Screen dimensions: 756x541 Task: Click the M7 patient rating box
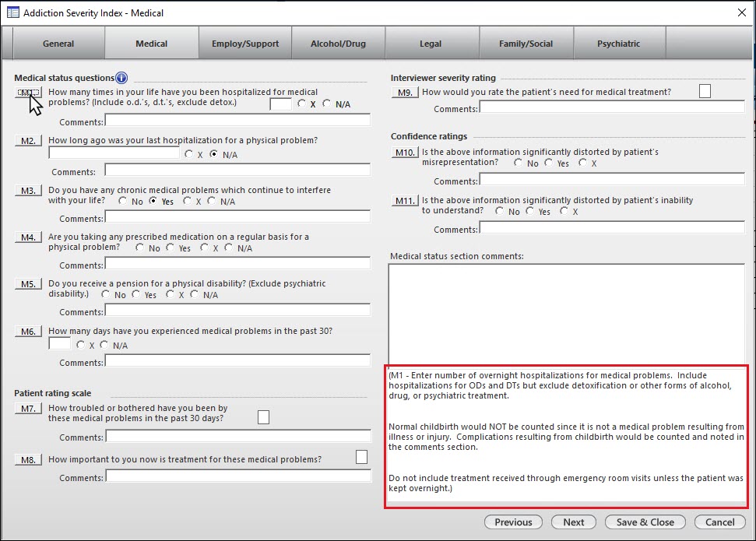click(263, 418)
